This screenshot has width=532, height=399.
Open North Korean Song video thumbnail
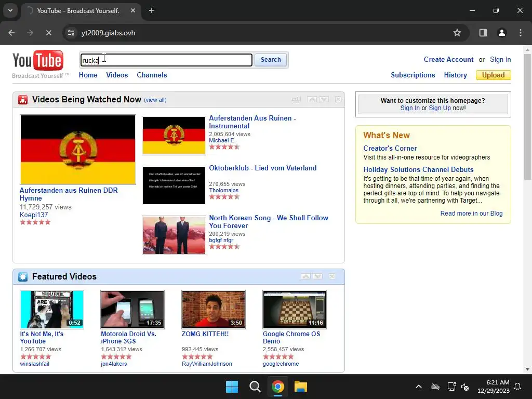pyautogui.click(x=174, y=235)
